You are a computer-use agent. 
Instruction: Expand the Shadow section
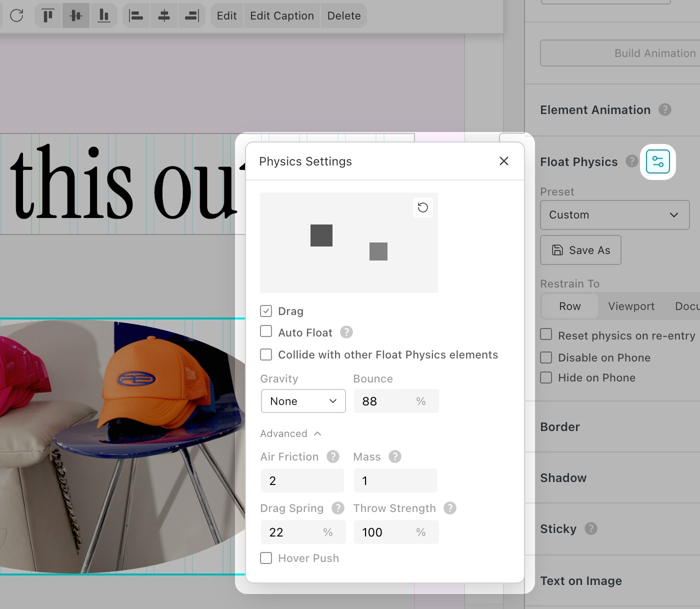(563, 478)
